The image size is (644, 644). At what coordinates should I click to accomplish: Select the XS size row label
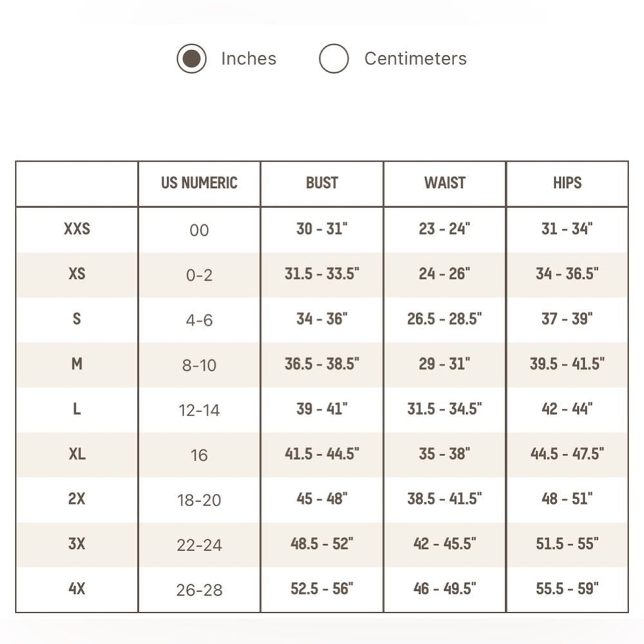[x=77, y=274]
